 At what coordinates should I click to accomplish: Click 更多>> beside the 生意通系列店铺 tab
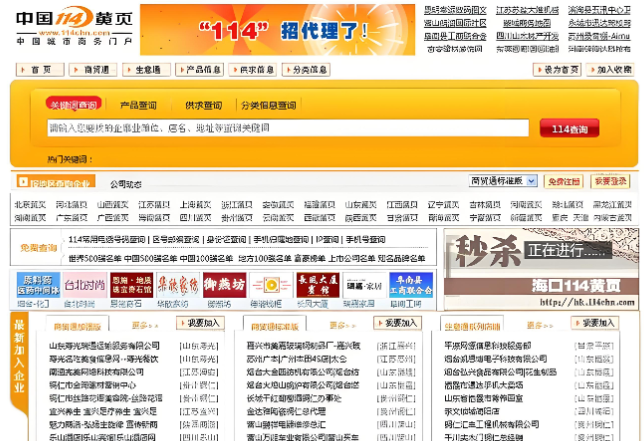pos(540,326)
